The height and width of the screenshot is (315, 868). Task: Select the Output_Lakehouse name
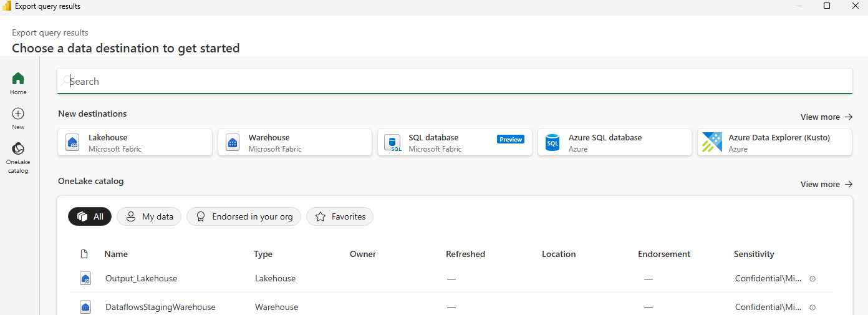(142, 279)
